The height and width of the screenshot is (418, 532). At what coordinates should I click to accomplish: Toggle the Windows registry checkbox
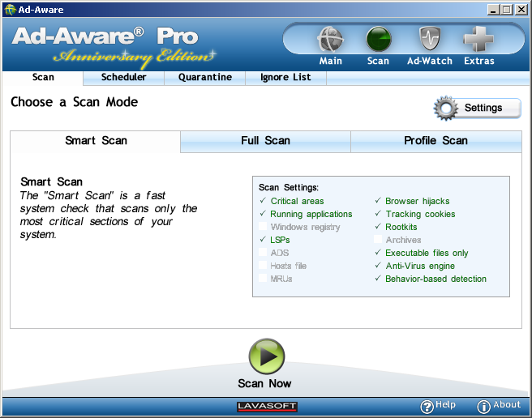tap(263, 227)
